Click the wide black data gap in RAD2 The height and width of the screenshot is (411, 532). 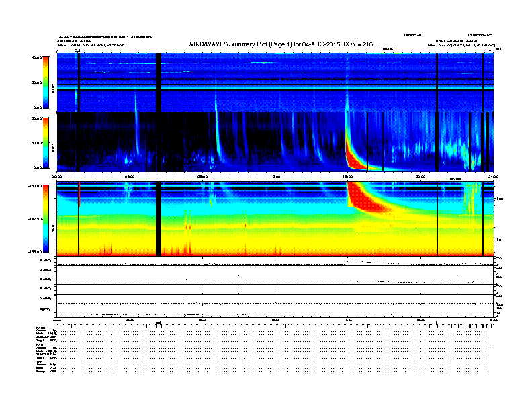pos(159,83)
